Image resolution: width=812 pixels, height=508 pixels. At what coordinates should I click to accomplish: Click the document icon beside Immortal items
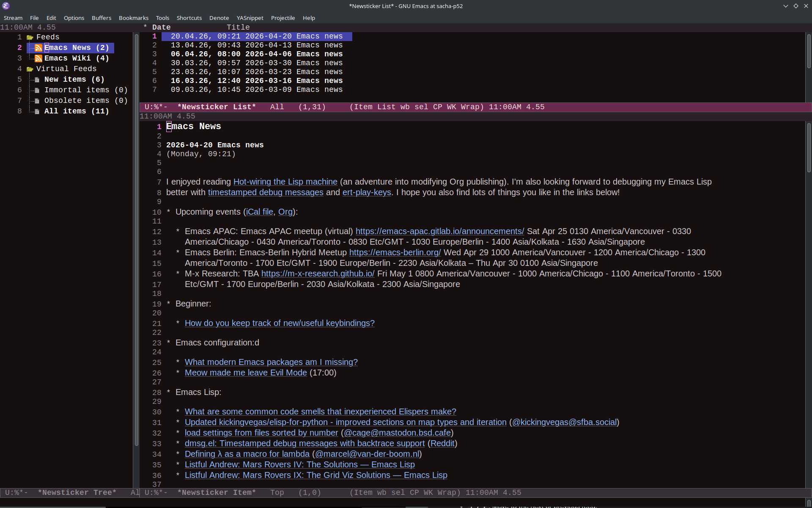(x=37, y=90)
